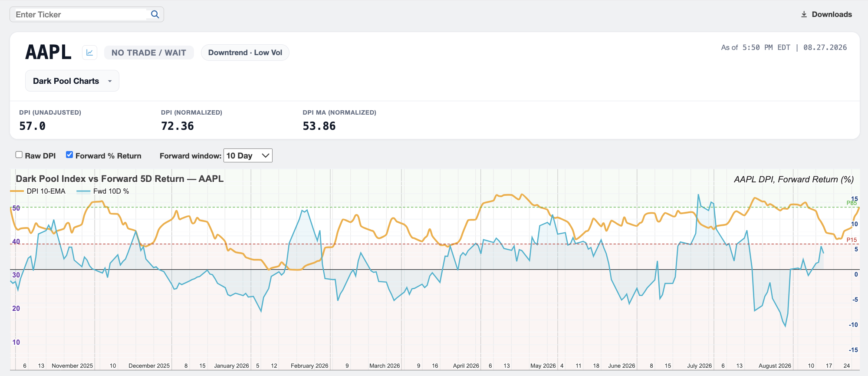
Task: Click the P85 threshold line label
Action: pos(852,203)
